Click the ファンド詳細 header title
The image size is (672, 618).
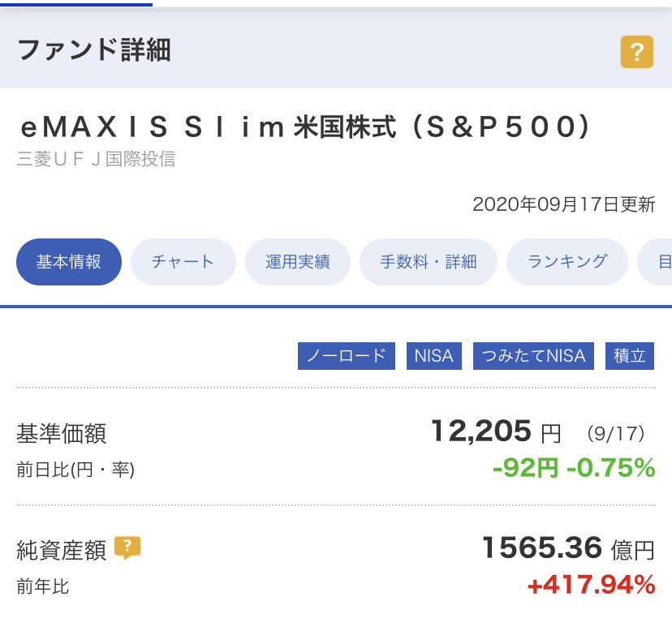point(94,49)
